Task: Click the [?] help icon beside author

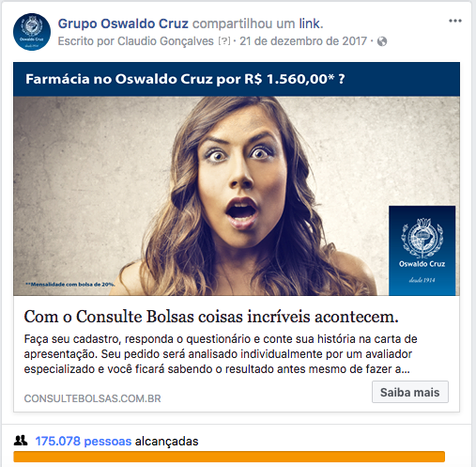Action: tap(224, 41)
